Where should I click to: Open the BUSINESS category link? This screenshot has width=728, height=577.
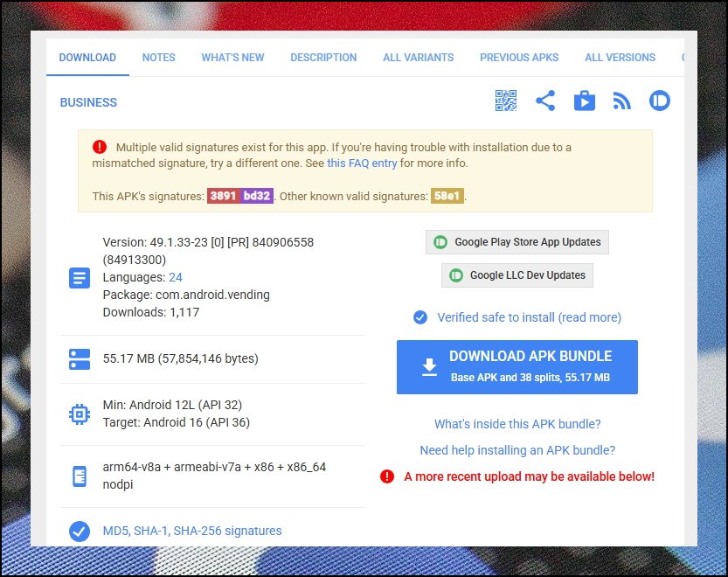pos(88,102)
